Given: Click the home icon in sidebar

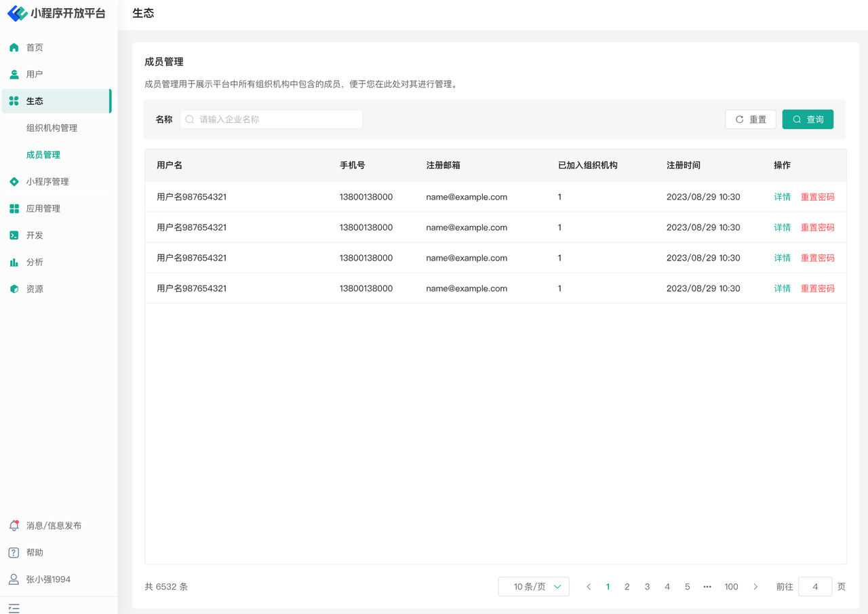Looking at the screenshot, I should pos(14,47).
